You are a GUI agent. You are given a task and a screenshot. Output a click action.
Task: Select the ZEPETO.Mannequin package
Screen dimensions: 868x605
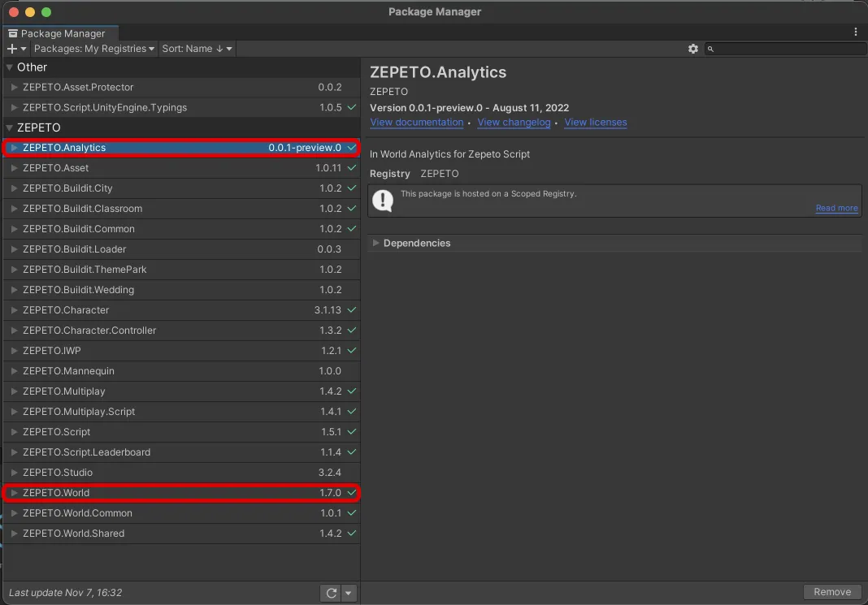click(181, 371)
